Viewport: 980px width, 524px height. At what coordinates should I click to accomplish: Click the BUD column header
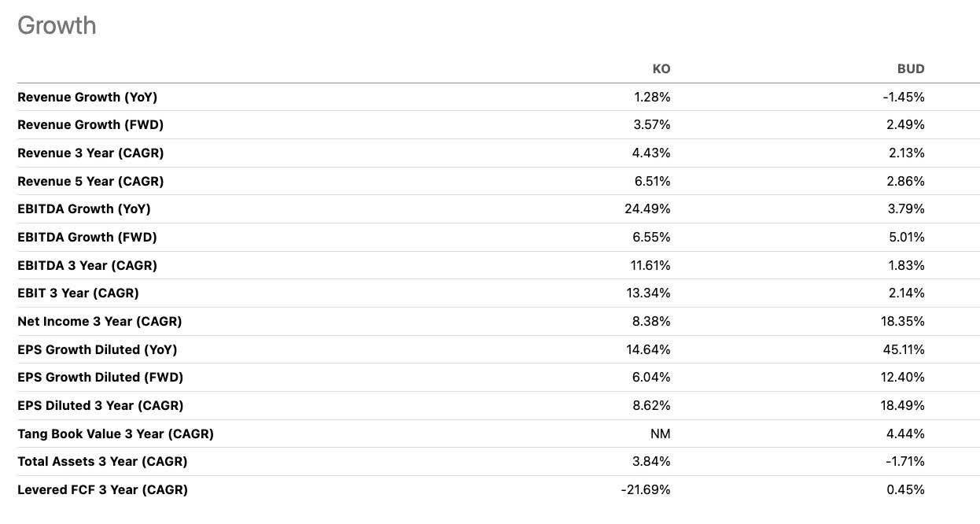[x=911, y=68]
